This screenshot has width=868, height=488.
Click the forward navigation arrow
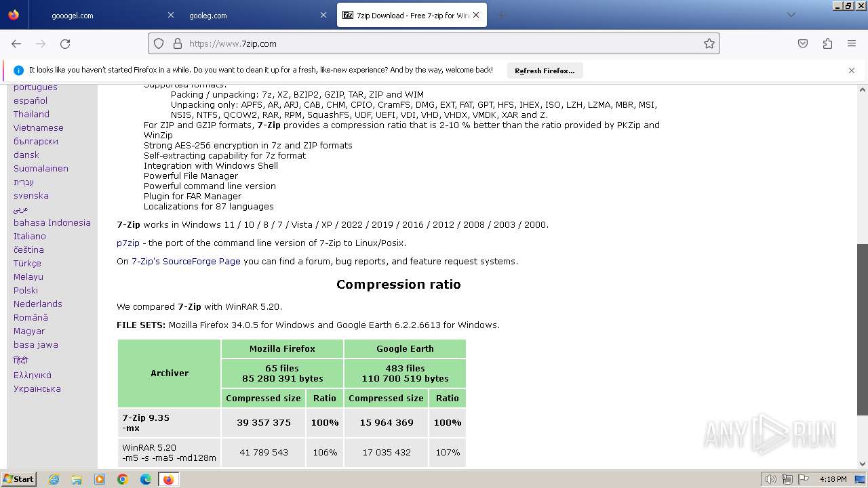click(41, 43)
